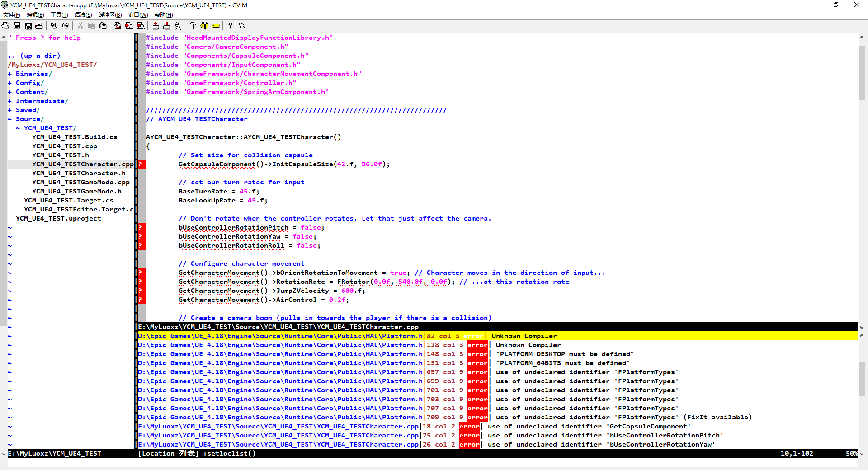
Task: Open the 语法 (Syntax) menu
Action: pos(83,15)
